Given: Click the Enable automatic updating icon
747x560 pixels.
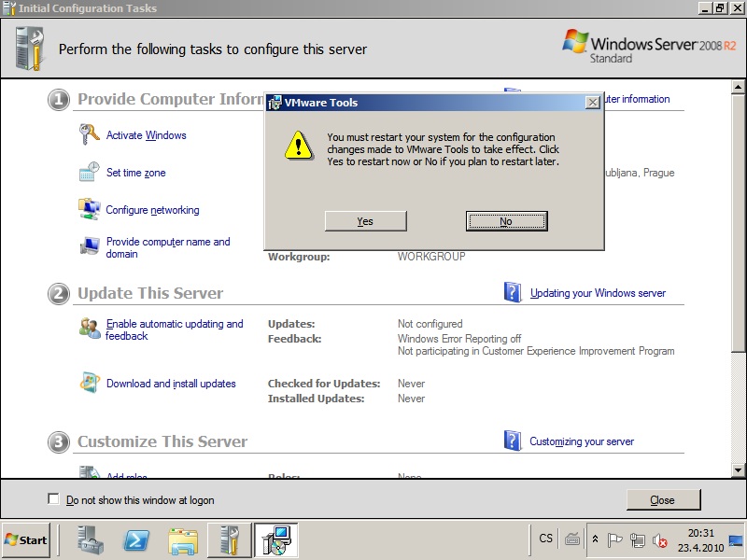Looking at the screenshot, I should pyautogui.click(x=90, y=329).
